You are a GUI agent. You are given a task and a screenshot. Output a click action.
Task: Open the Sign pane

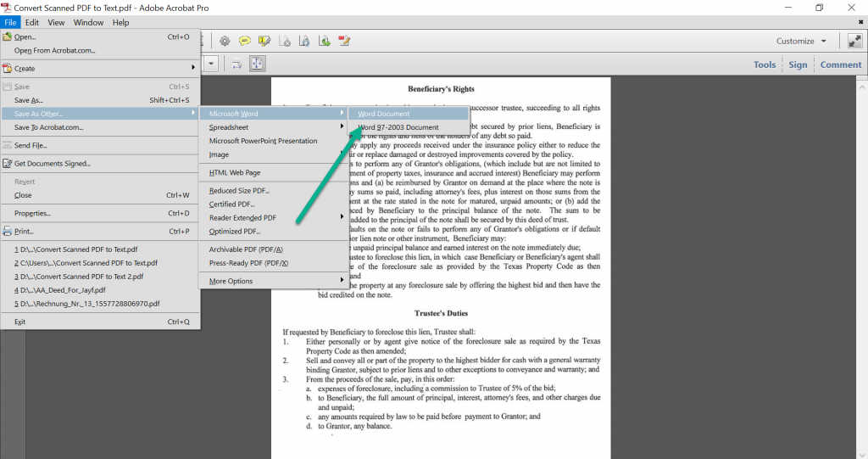pyautogui.click(x=798, y=64)
